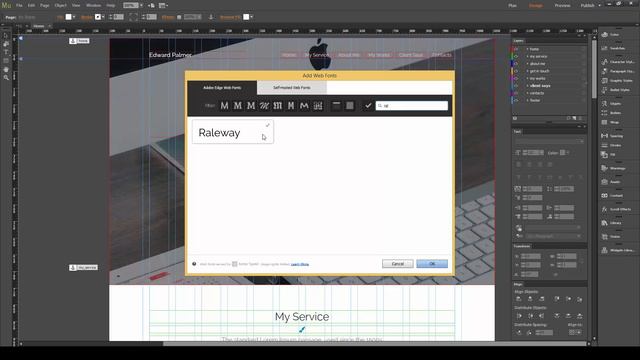
Task: Open the Character Styles panel
Action: point(618,62)
